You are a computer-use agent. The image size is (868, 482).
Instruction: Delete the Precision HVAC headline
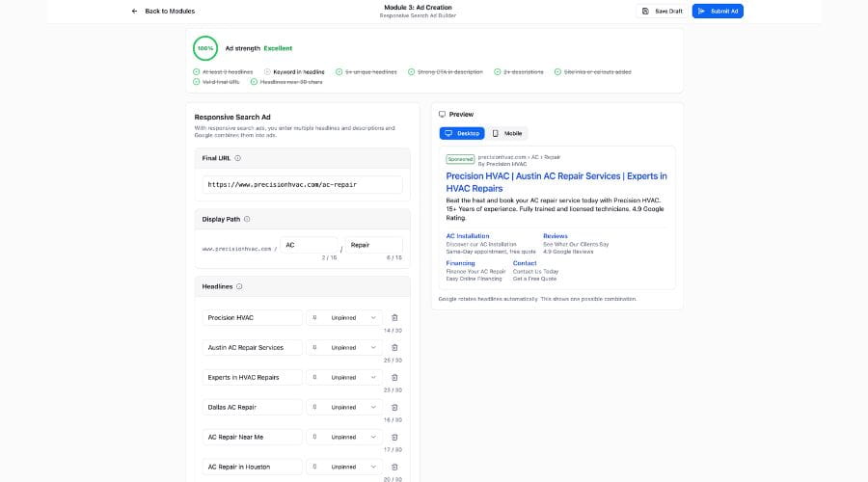pyautogui.click(x=394, y=317)
